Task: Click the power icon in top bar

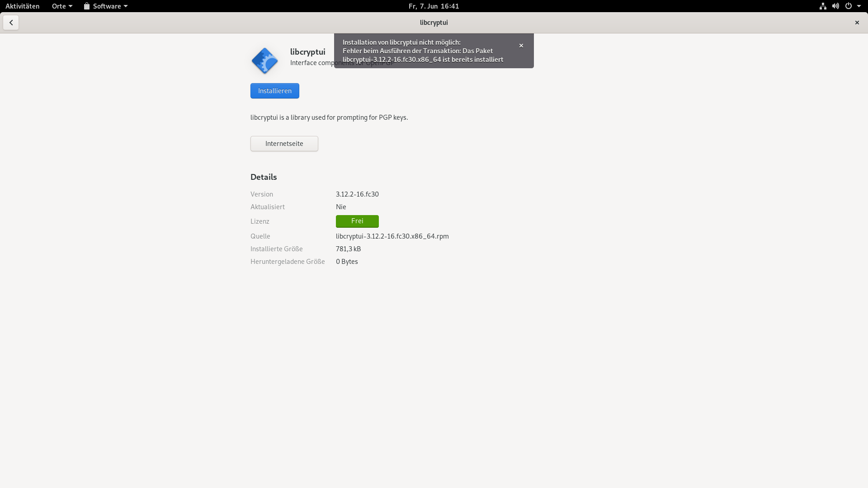Action: pyautogui.click(x=849, y=6)
